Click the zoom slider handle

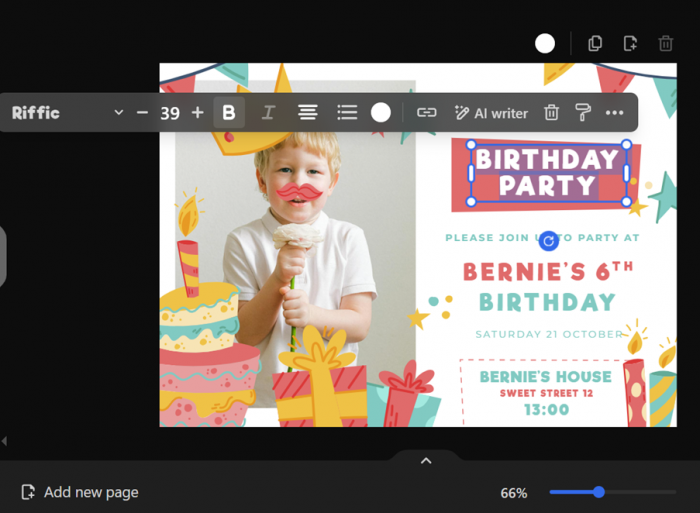[x=599, y=492]
